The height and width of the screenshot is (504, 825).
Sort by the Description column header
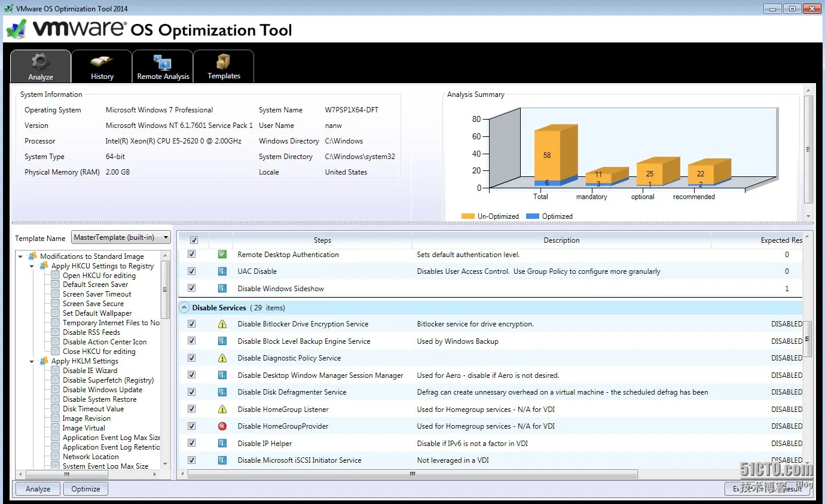[x=561, y=240]
